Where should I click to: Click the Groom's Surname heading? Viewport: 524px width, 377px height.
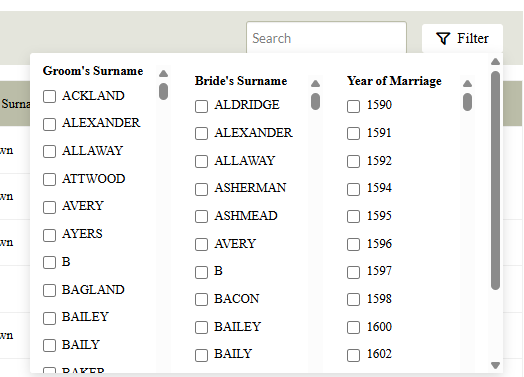point(93,71)
